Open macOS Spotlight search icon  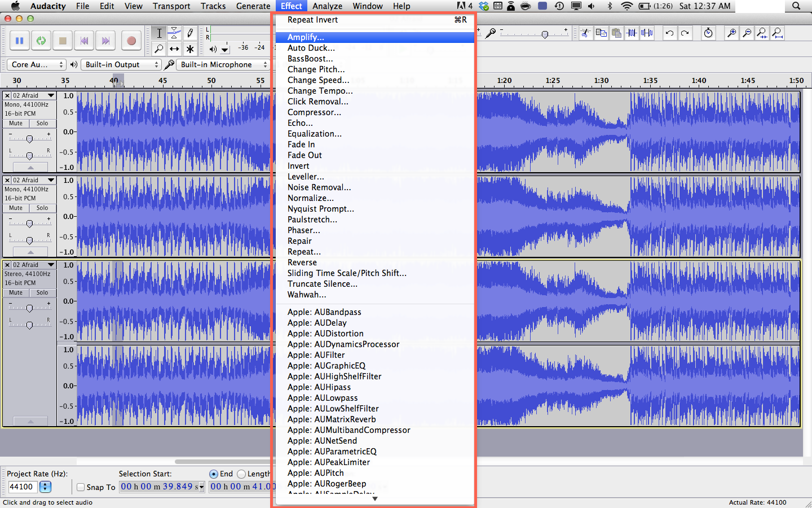click(x=796, y=6)
